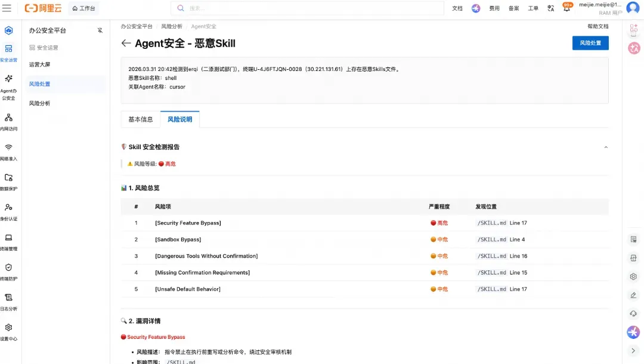
Task: Open the 文档 docs link
Action: pos(457,8)
